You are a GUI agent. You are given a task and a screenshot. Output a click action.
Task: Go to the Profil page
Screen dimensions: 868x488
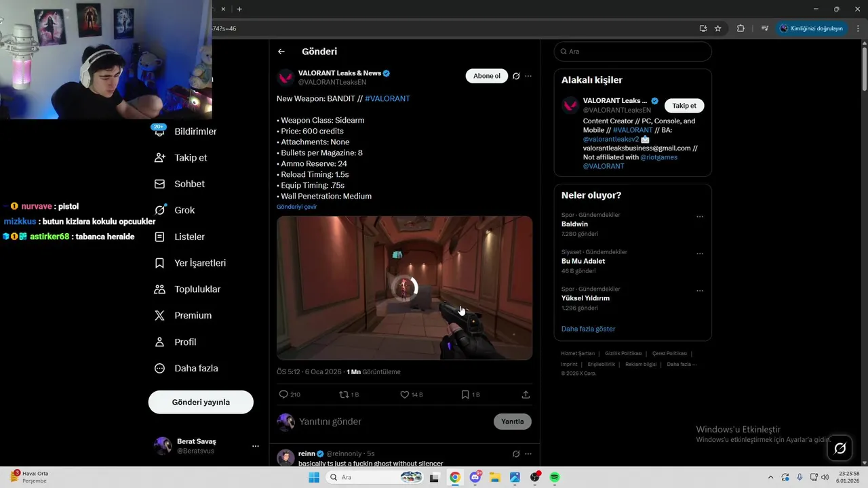pyautogui.click(x=175, y=342)
